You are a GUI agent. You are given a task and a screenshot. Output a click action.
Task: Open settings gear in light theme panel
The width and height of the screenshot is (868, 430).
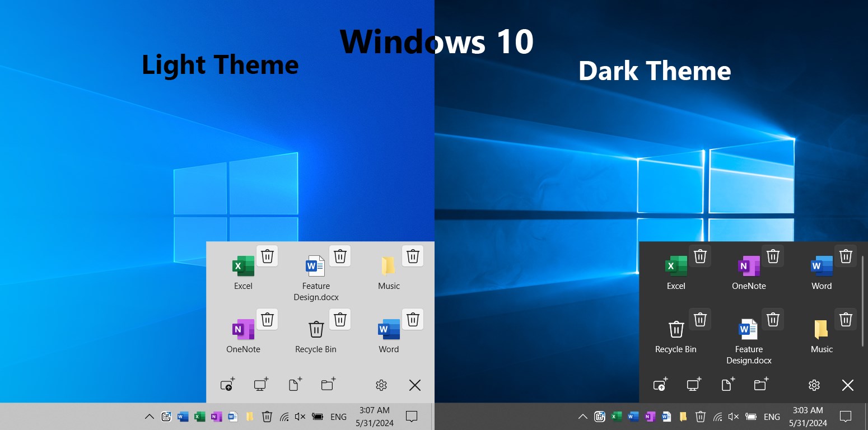pyautogui.click(x=381, y=385)
